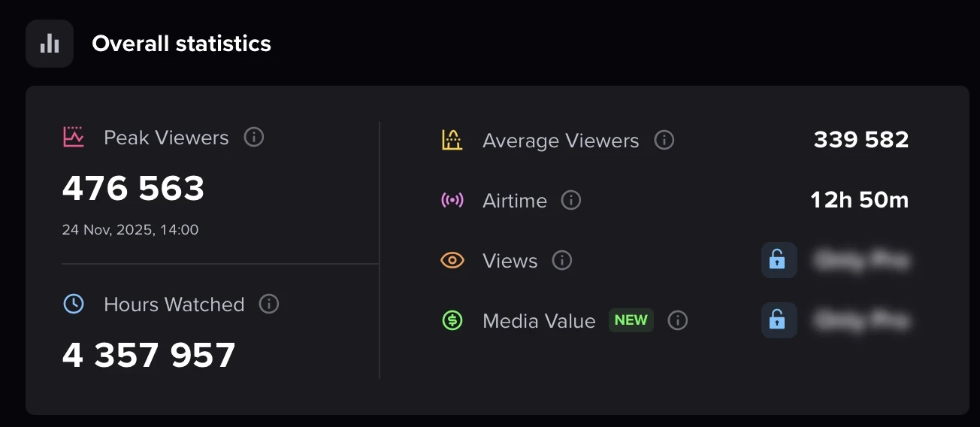Open the Airtime info icon
This screenshot has height=427, width=980.
tap(571, 201)
